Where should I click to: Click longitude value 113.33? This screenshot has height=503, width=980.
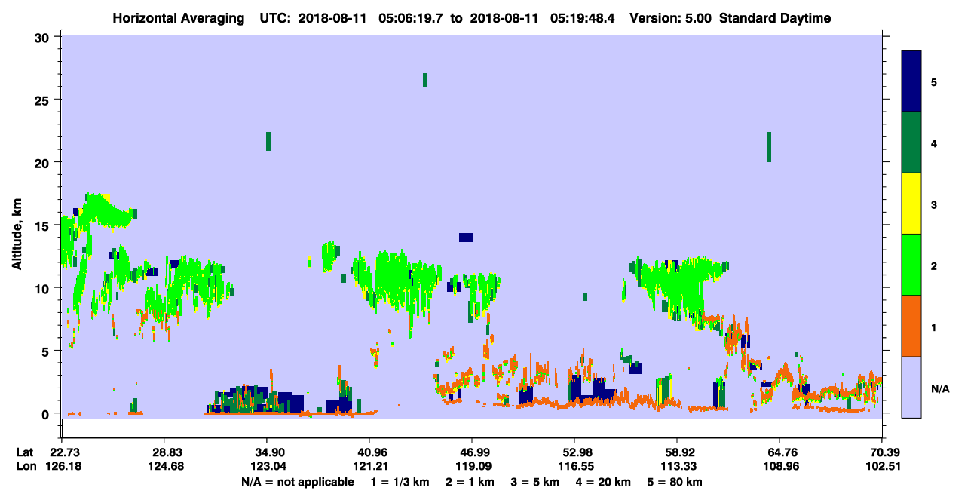point(678,466)
